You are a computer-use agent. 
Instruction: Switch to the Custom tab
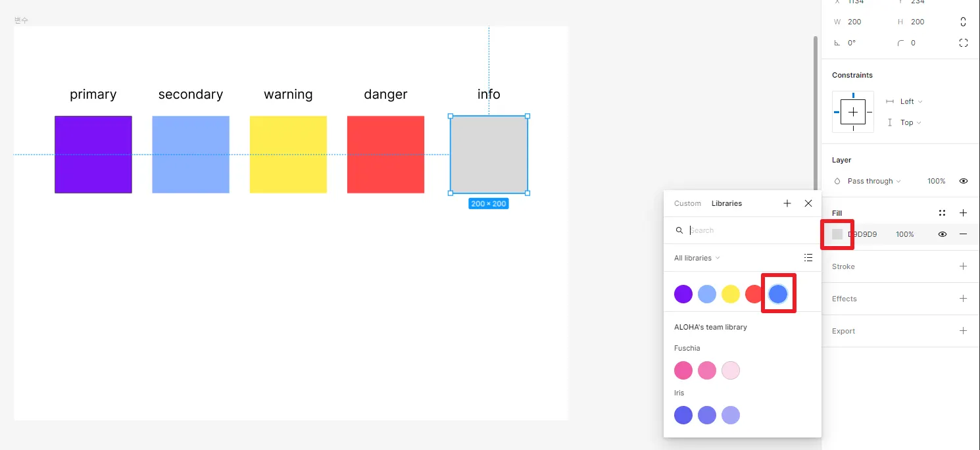pyautogui.click(x=687, y=204)
